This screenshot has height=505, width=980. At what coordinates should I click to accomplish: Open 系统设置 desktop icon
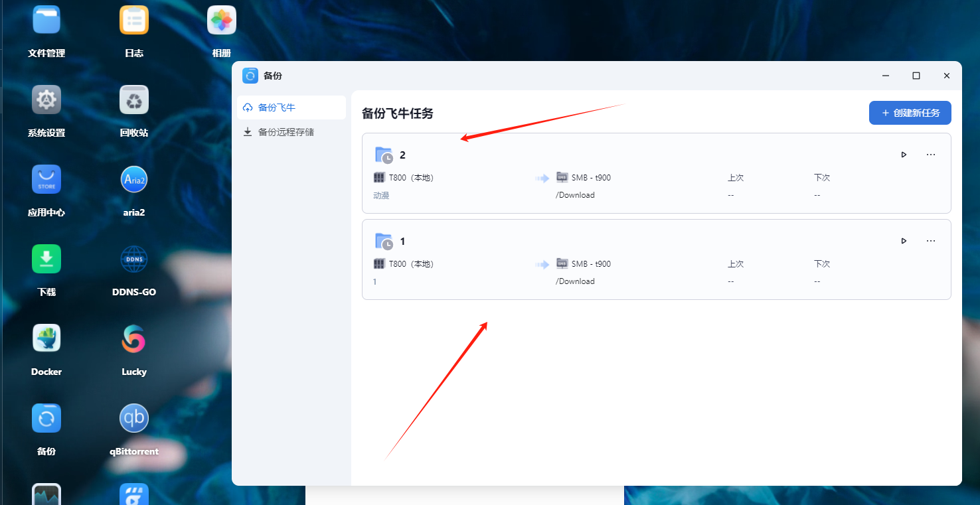(46, 100)
